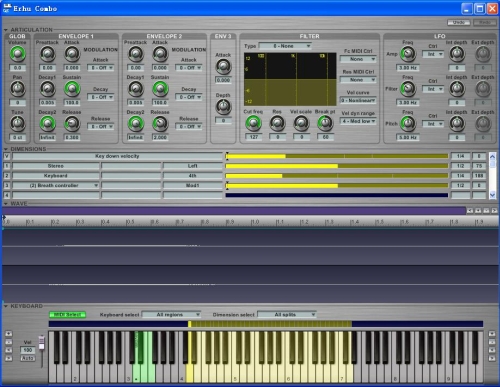Viewport: 500px width, 387px height.
Task: Click the Undo button
Action: click(x=459, y=22)
